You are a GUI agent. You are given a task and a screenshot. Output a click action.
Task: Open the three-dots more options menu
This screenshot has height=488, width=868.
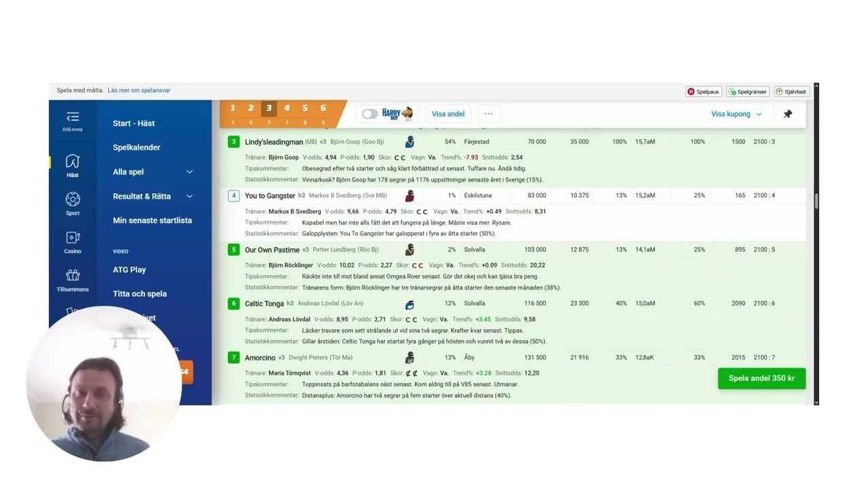coord(488,114)
